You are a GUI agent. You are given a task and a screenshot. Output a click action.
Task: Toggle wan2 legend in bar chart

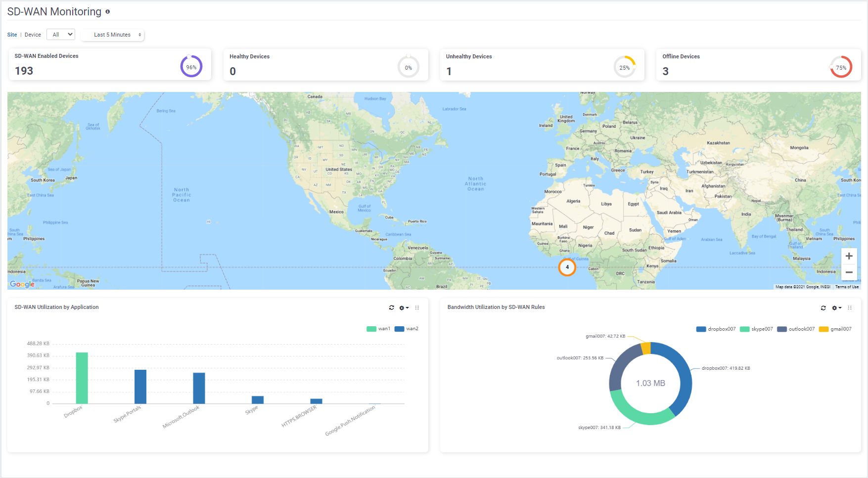407,329
